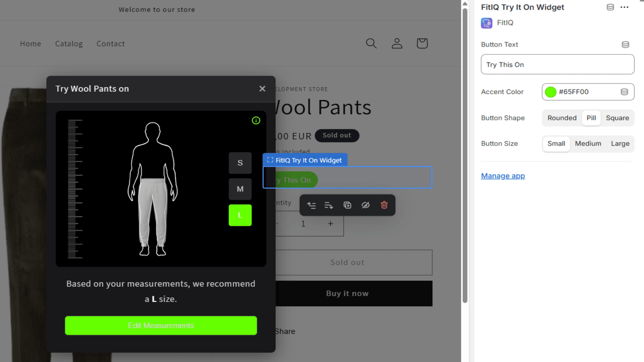The height and width of the screenshot is (362, 644).
Task: Open the three-dot more actions menu
Action: tap(624, 7)
